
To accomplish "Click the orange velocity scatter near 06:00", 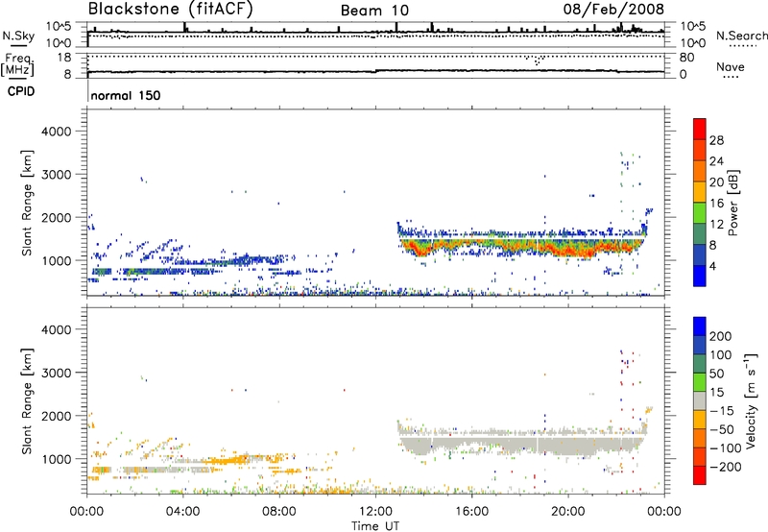I will coord(230,460).
